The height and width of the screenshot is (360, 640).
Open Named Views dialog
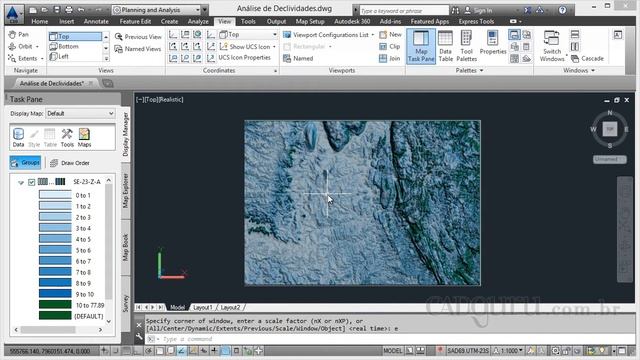pyautogui.click(x=138, y=49)
